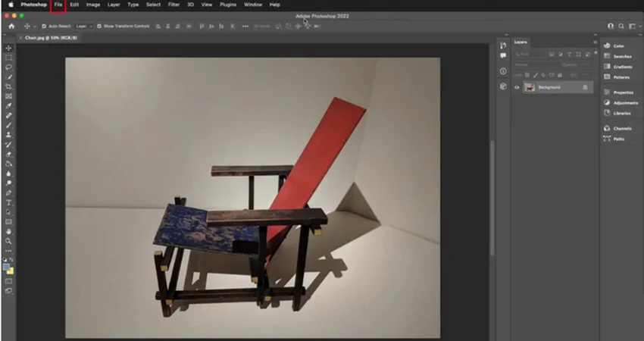Click Lock position icon in Layers panel

click(x=543, y=75)
